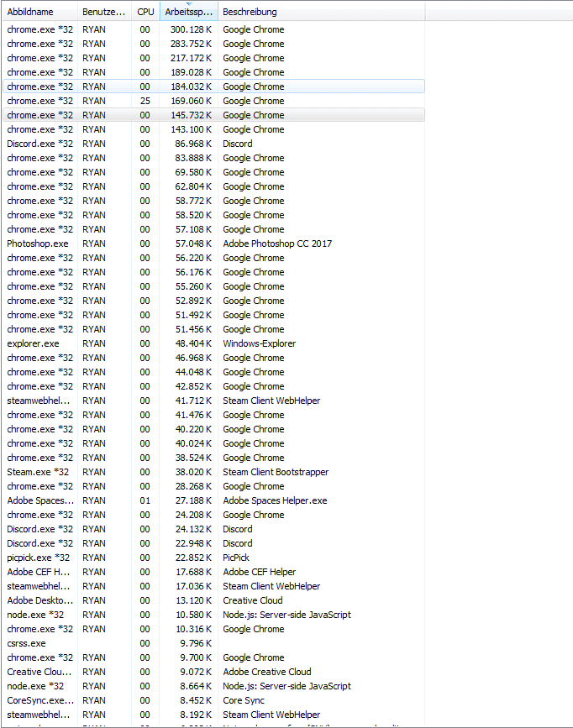The width and height of the screenshot is (573, 728).
Task: Select the Adobe Deskto... process name
Action: (40, 600)
